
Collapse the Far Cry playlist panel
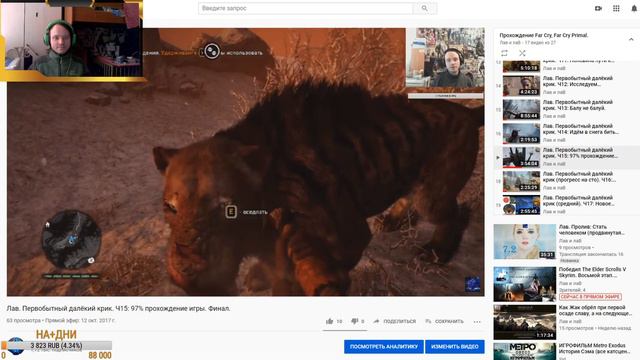[631, 39]
